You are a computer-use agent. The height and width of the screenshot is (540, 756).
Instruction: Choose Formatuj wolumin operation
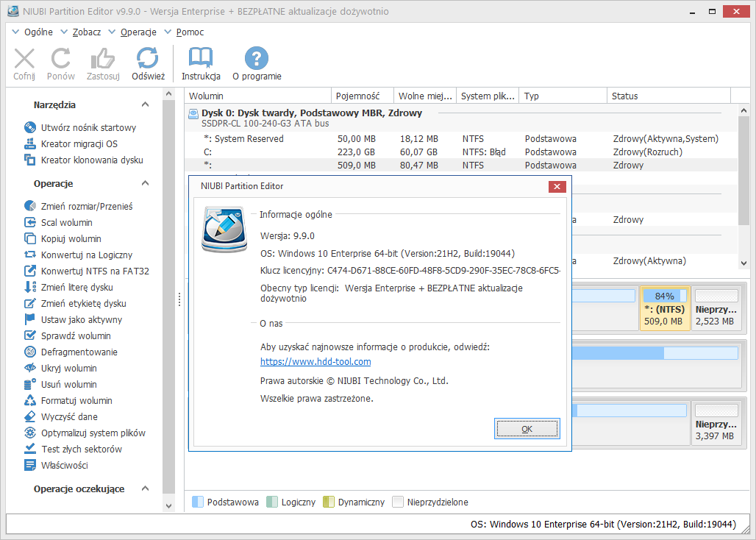click(68, 401)
